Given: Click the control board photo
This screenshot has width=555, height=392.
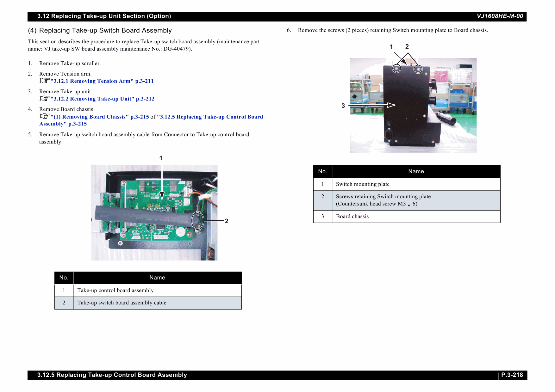Looking at the screenshot, I should (154, 213).
